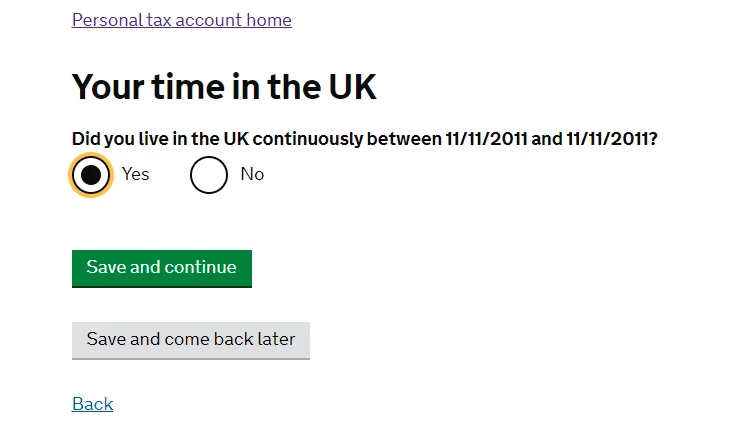This screenshot has height=435, width=730.
Task: Select the Yes radio button
Action: pyautogui.click(x=91, y=175)
